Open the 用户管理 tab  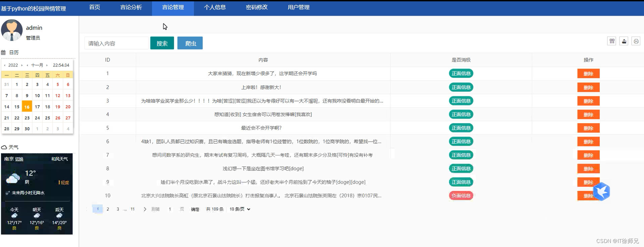(299, 7)
